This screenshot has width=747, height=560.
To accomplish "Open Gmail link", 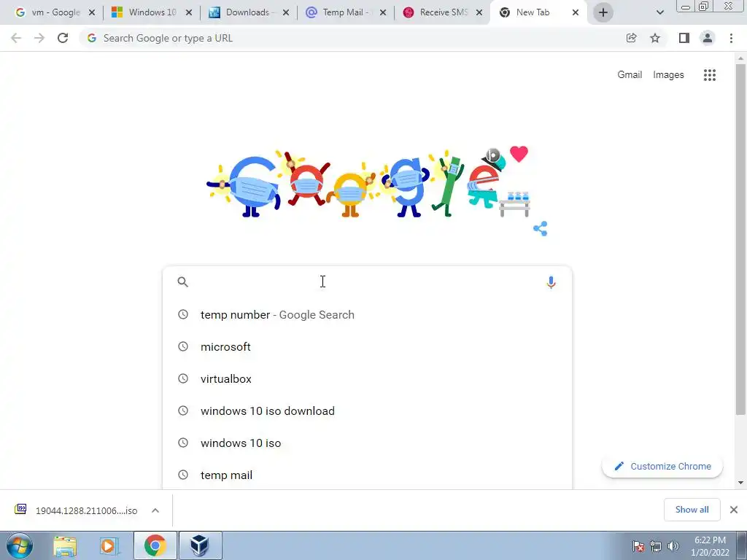I will (x=630, y=75).
